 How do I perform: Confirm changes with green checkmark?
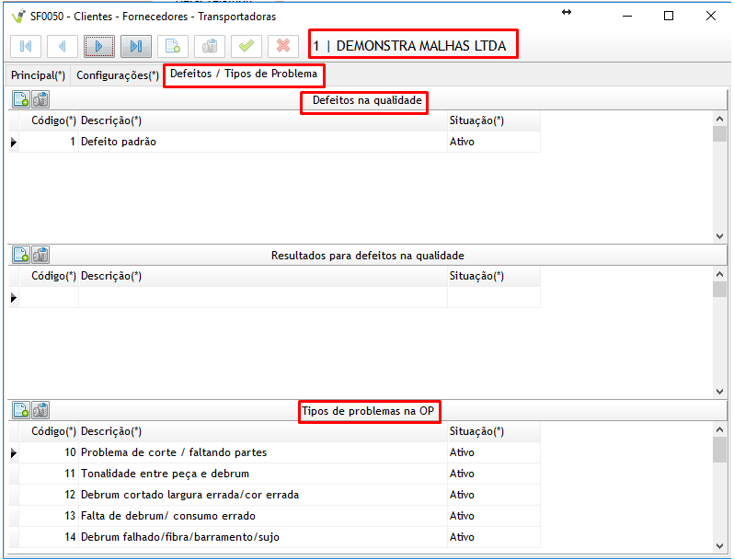(x=247, y=46)
